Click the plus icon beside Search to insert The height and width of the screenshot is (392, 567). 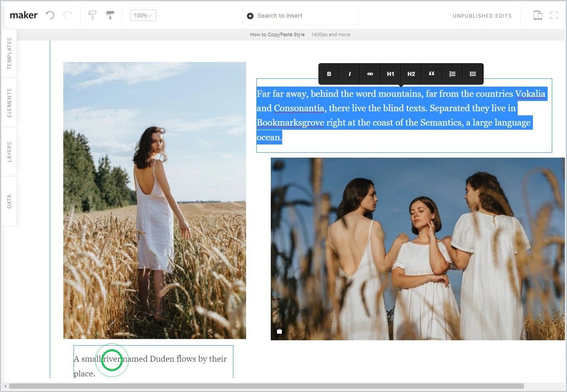point(250,16)
